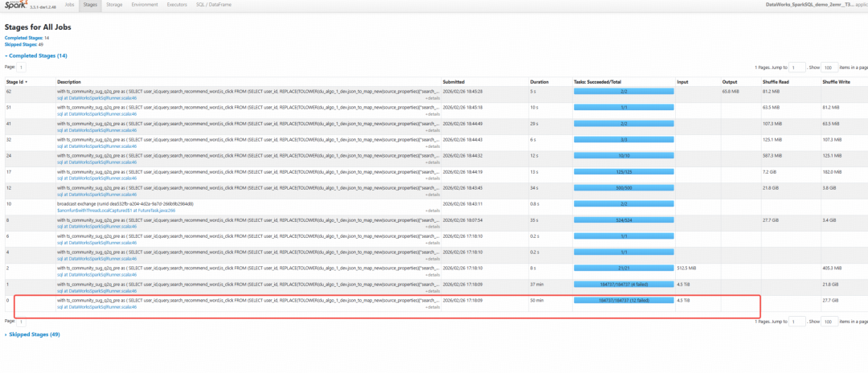
Task: Expand +details for stage 51
Action: (433, 114)
